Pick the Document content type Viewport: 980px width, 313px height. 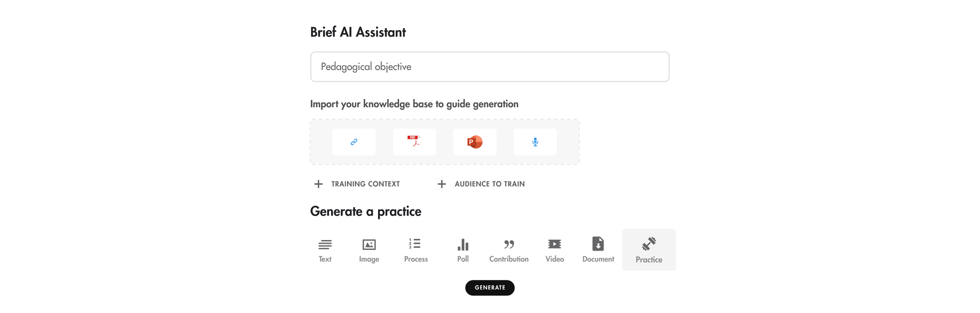point(598,250)
